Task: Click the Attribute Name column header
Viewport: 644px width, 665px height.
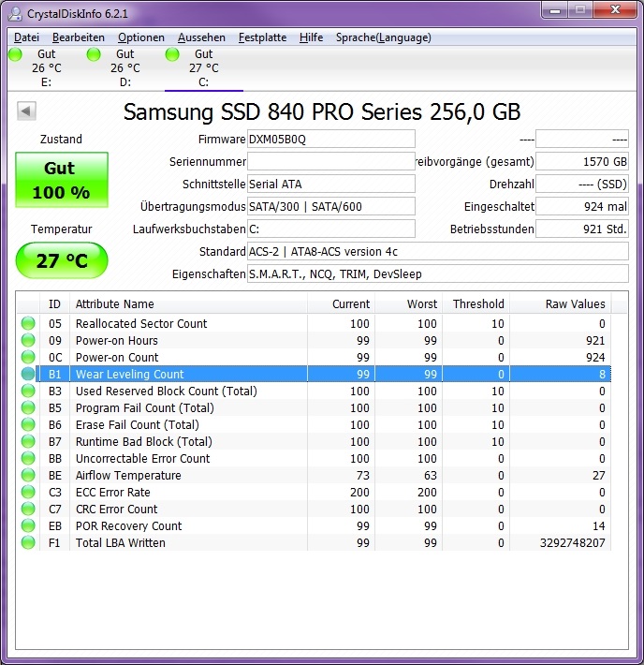Action: tap(189, 304)
